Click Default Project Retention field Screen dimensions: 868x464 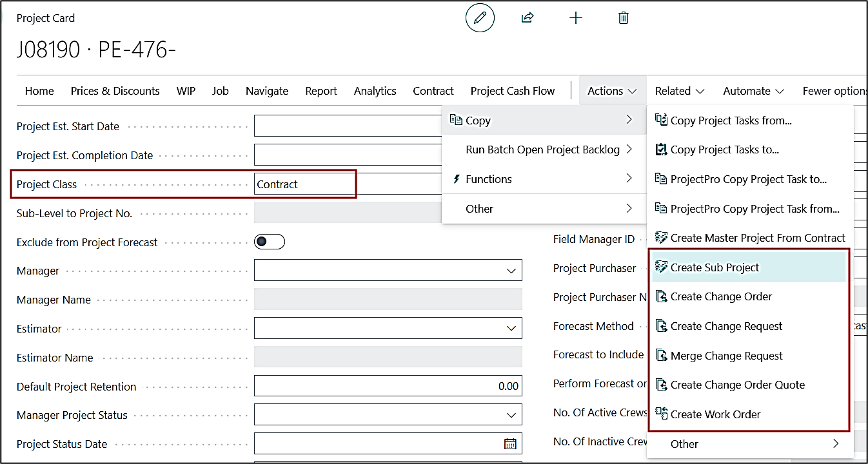(388, 386)
